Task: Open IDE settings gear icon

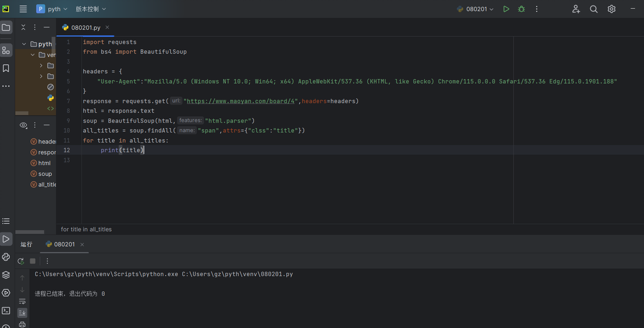Action: point(612,9)
